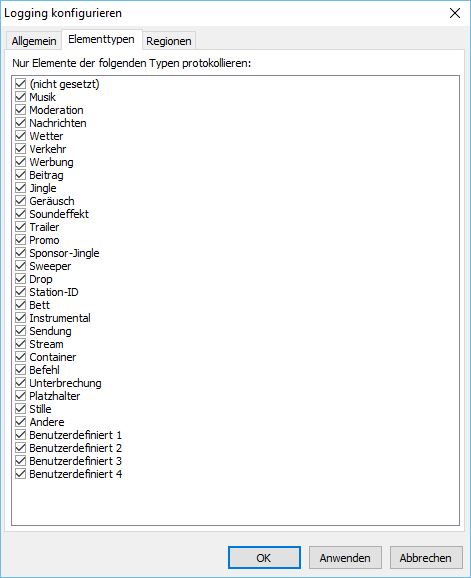This screenshot has width=471, height=578.
Task: Disable the Station-ID checkbox
Action: coord(21,292)
